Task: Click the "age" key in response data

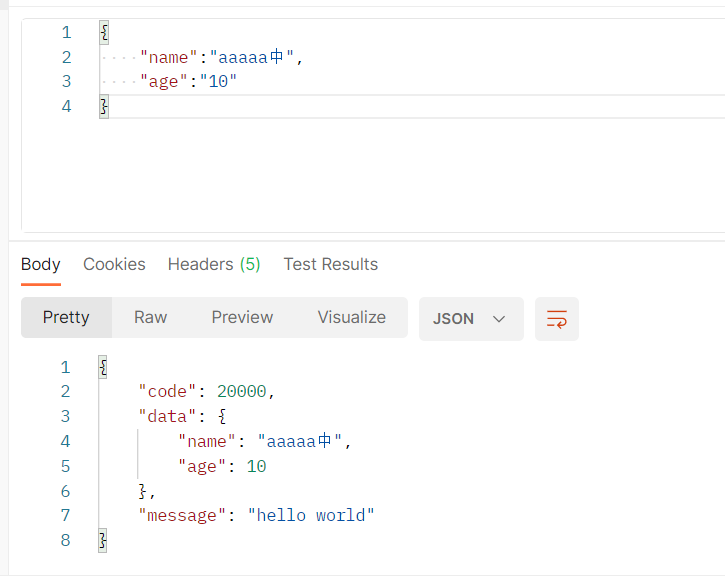Action: coord(202,466)
